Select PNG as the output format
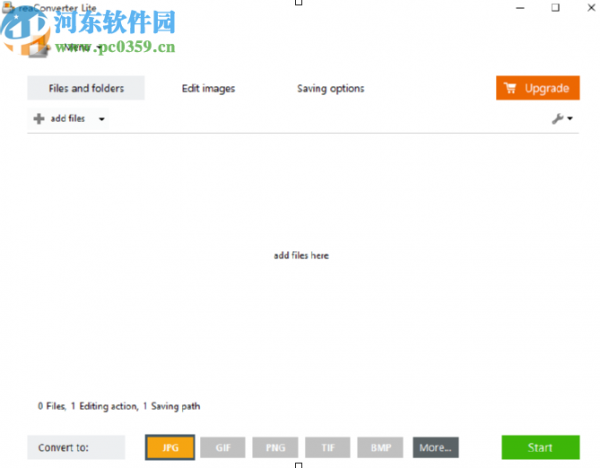 [x=275, y=447]
